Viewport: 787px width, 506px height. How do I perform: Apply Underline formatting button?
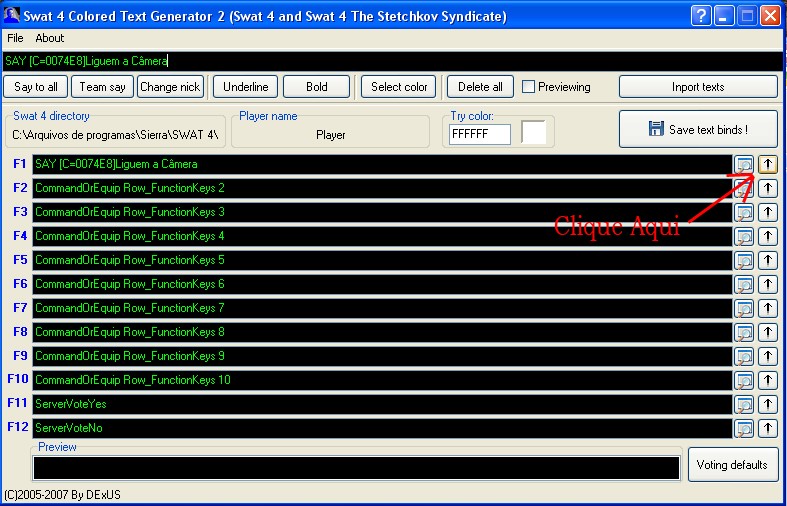(x=245, y=87)
